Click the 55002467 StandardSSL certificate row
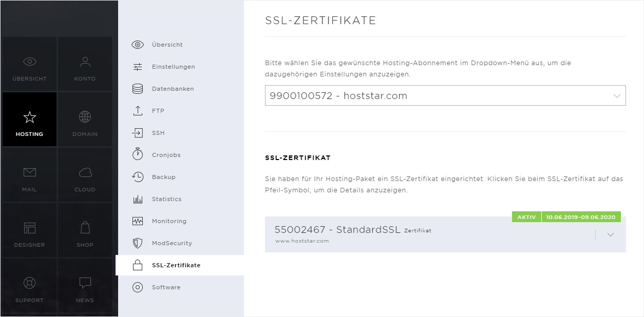 tap(445, 234)
